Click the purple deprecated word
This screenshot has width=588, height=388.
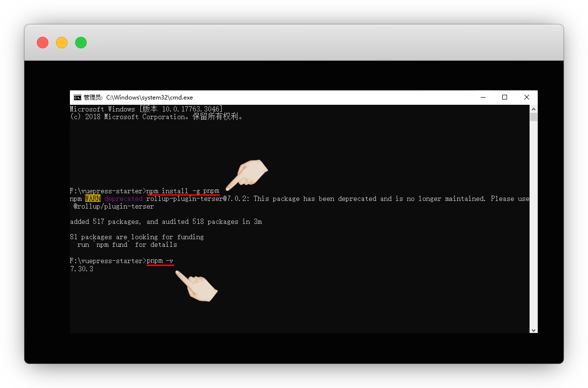click(124, 199)
